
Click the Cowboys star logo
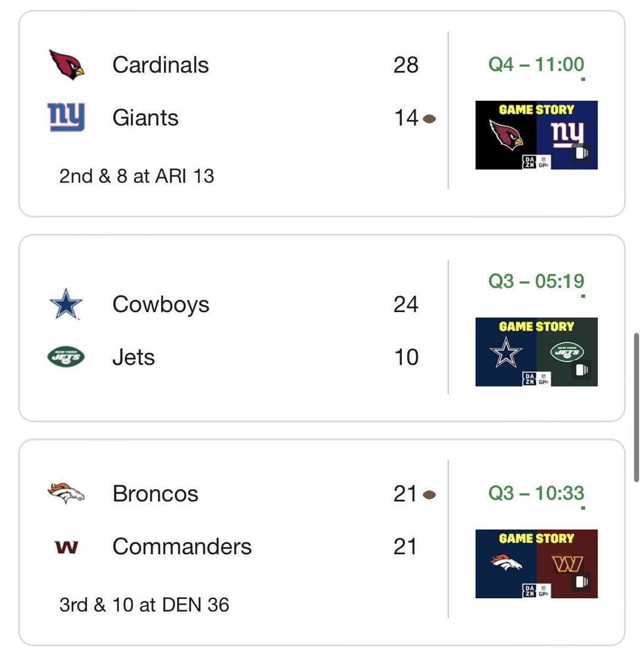(x=66, y=304)
